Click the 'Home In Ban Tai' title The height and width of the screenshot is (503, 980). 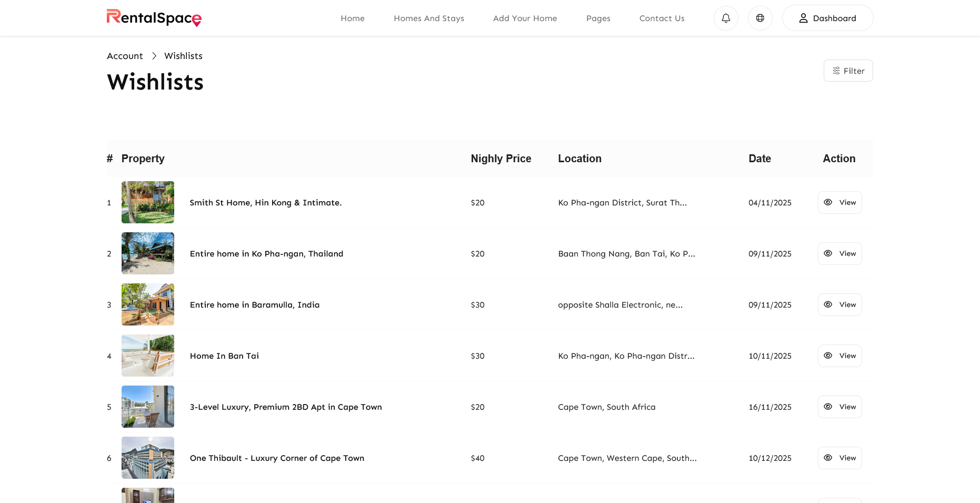(224, 356)
